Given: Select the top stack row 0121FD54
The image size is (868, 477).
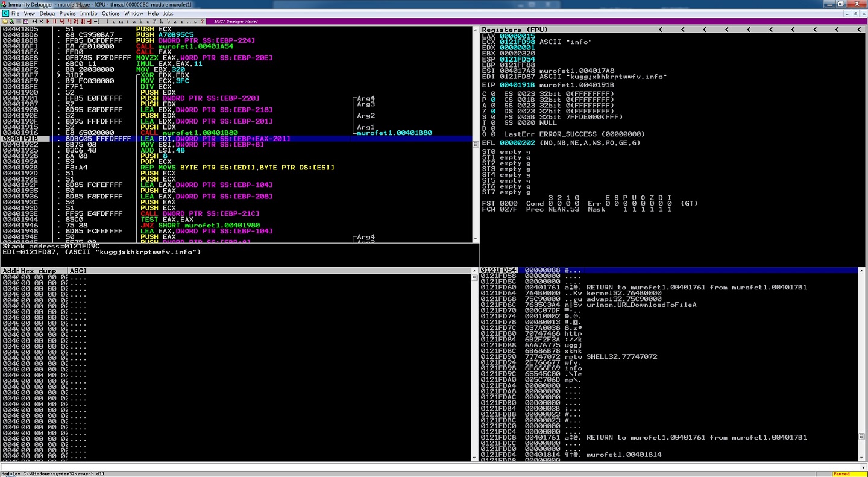Looking at the screenshot, I should point(669,270).
